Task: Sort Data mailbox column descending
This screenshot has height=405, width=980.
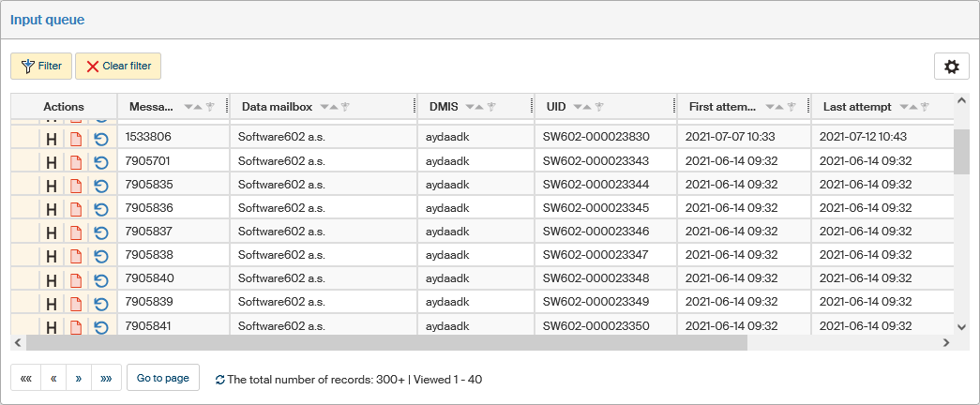Action: [323, 108]
